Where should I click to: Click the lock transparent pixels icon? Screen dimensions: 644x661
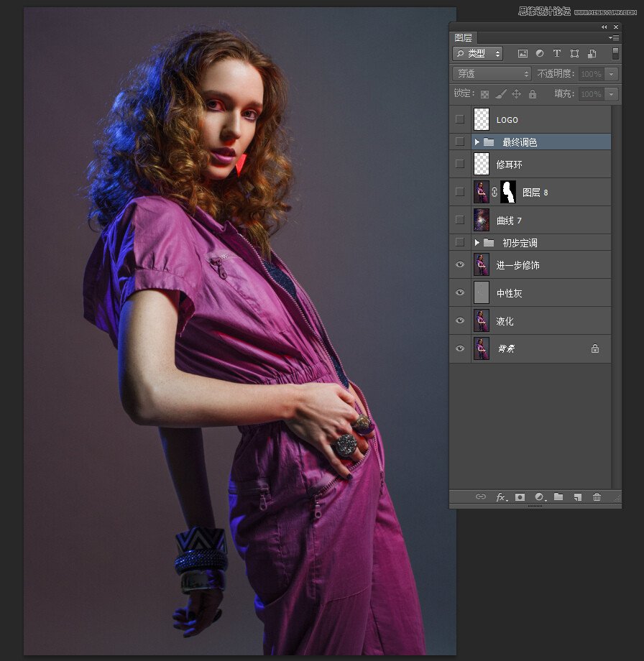coord(485,94)
